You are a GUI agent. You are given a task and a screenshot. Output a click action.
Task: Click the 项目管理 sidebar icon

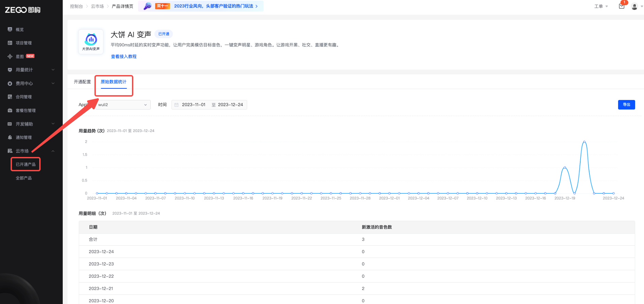coord(10,43)
